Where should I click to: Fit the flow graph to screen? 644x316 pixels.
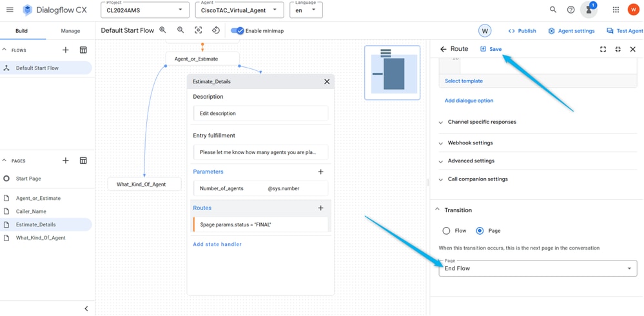[199, 30]
